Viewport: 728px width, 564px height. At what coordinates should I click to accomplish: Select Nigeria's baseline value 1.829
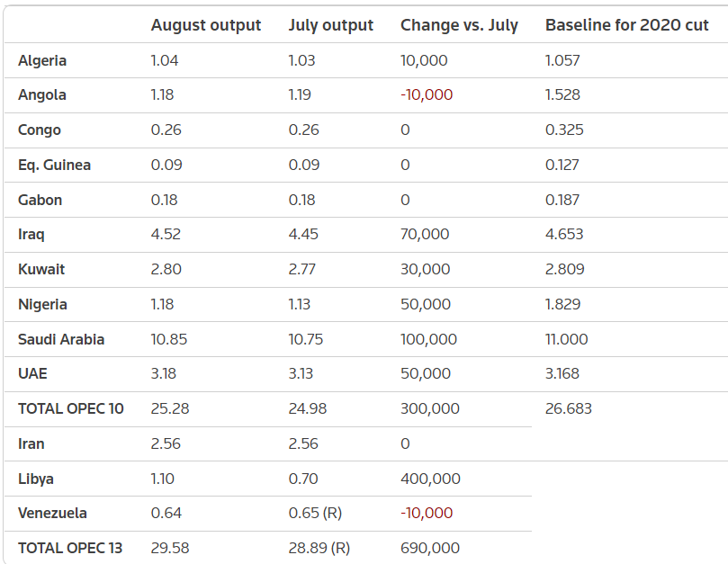[x=564, y=304]
